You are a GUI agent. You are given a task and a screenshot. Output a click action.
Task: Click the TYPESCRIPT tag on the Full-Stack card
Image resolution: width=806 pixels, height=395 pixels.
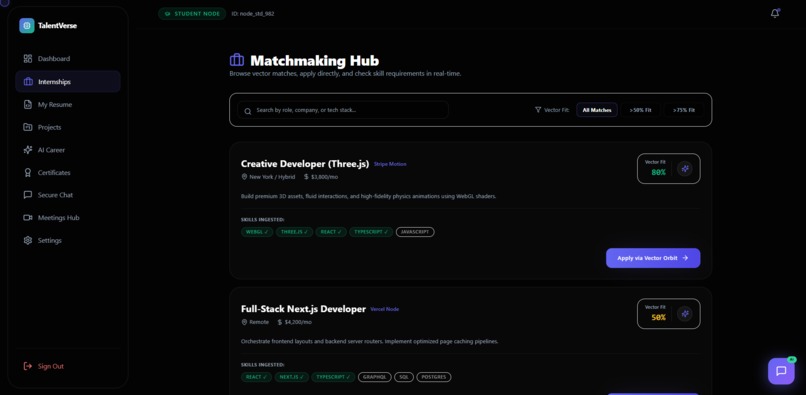(x=333, y=377)
